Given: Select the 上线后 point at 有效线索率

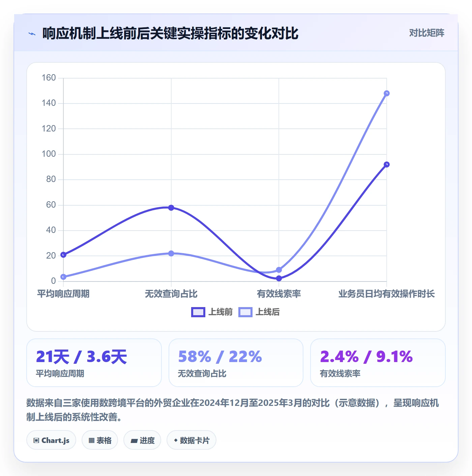Looking at the screenshot, I should pyautogui.click(x=279, y=270).
